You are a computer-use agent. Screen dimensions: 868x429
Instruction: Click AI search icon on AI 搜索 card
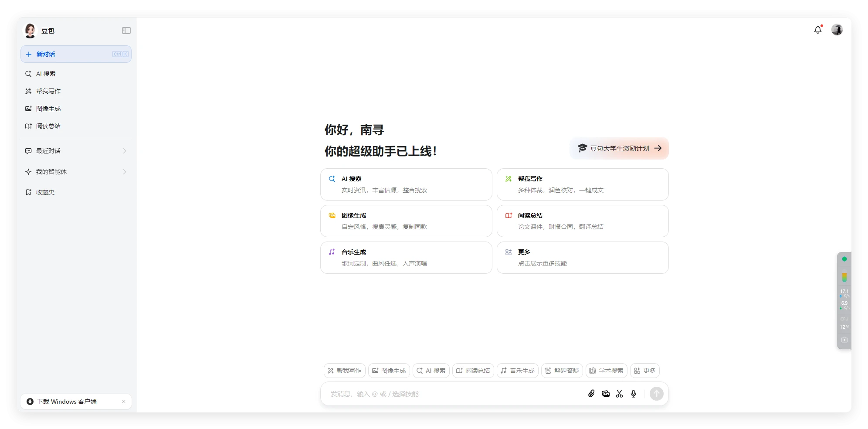click(332, 179)
